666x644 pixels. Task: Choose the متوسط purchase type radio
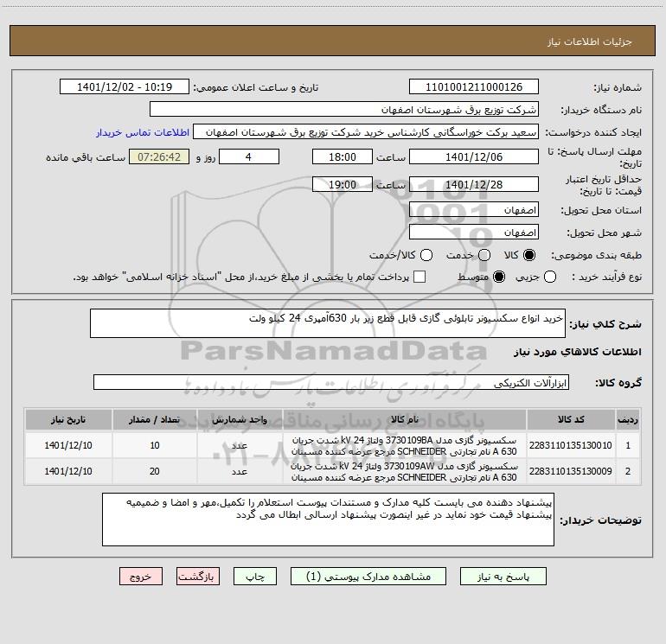click(499, 277)
